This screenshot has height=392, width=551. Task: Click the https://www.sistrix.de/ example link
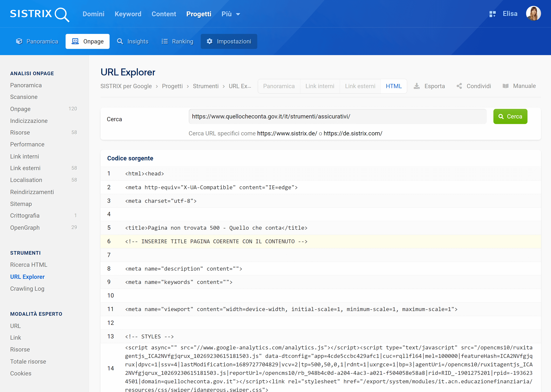tap(287, 133)
